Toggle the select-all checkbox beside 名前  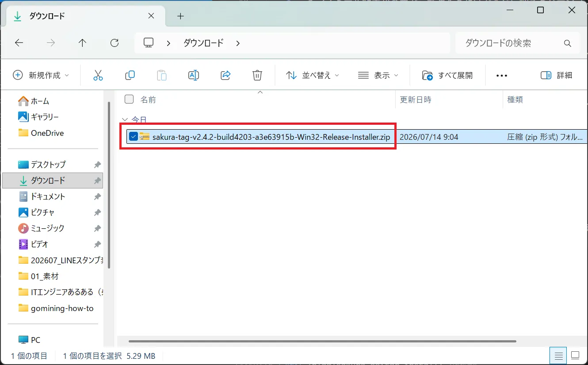point(129,99)
